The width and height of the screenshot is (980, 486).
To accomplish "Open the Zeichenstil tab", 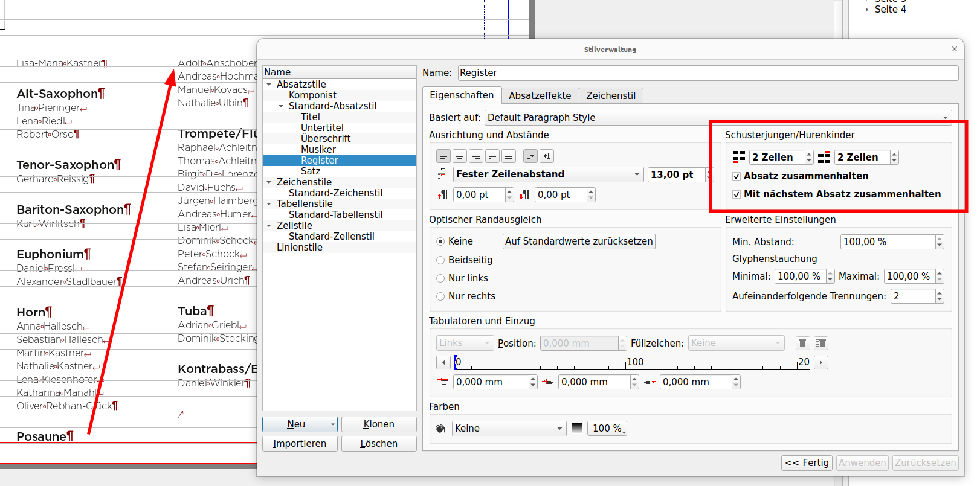I will click(x=610, y=95).
